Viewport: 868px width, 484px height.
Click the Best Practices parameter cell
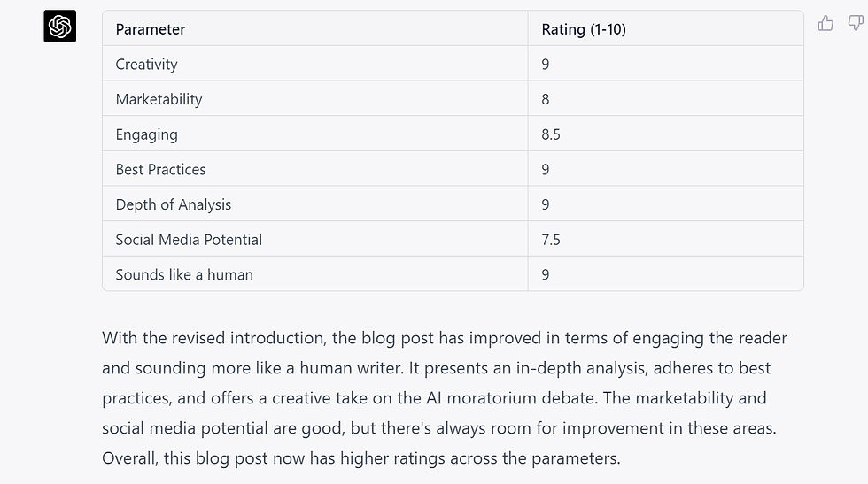tap(160, 169)
